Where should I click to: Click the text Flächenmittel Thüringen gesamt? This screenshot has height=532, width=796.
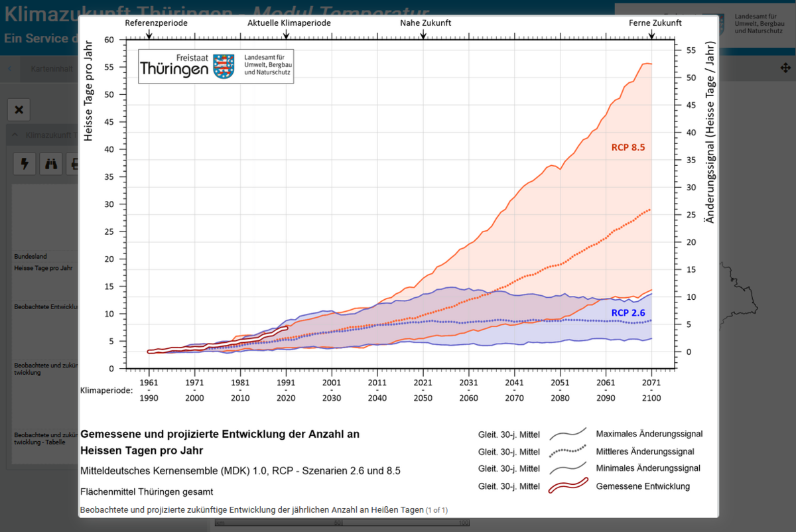click(x=147, y=492)
